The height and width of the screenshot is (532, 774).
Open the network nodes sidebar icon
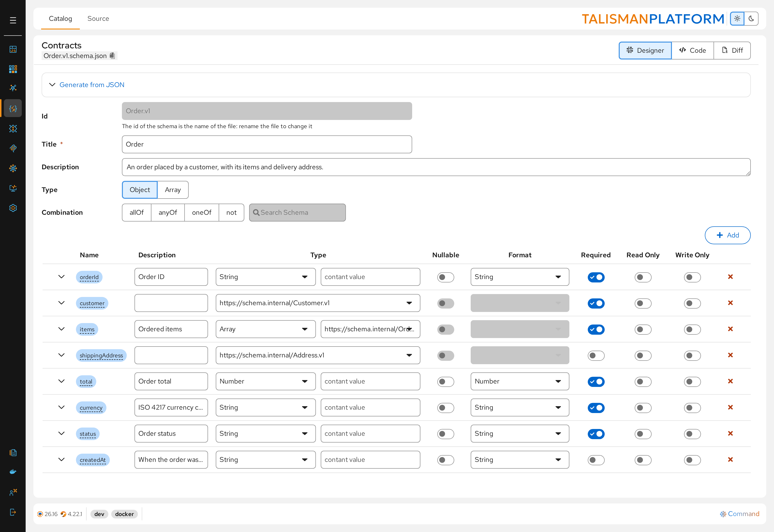click(x=13, y=88)
